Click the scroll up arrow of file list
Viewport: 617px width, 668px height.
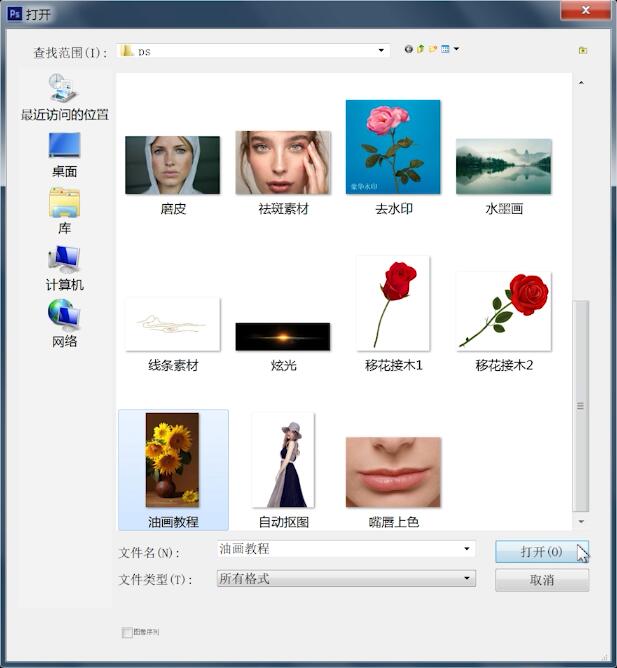coord(581,83)
